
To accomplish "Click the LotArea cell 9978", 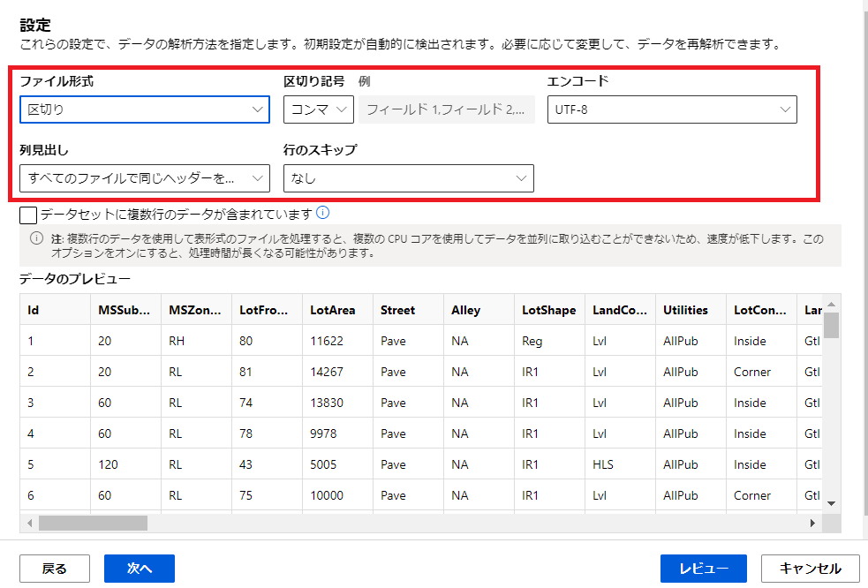I will coord(337,433).
